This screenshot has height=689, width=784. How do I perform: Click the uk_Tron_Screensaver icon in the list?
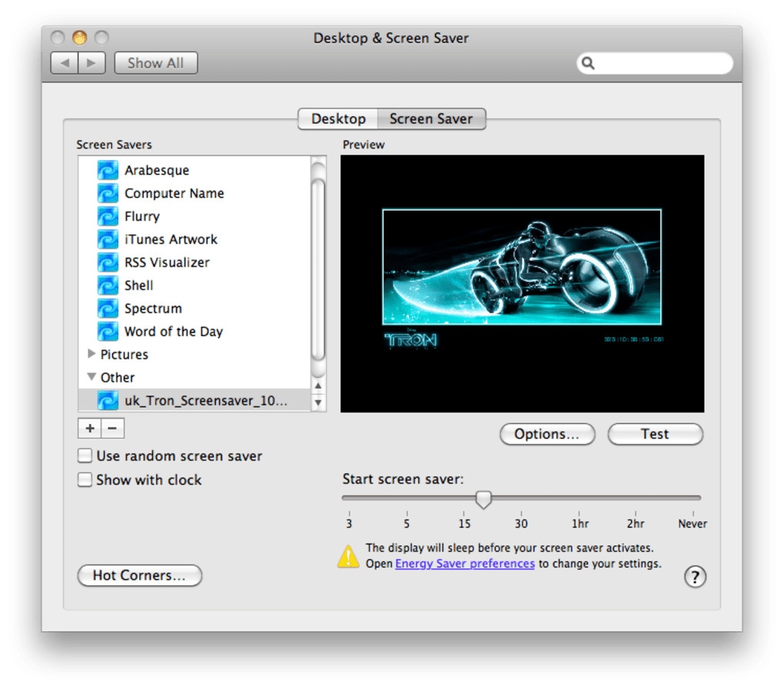click(x=108, y=400)
